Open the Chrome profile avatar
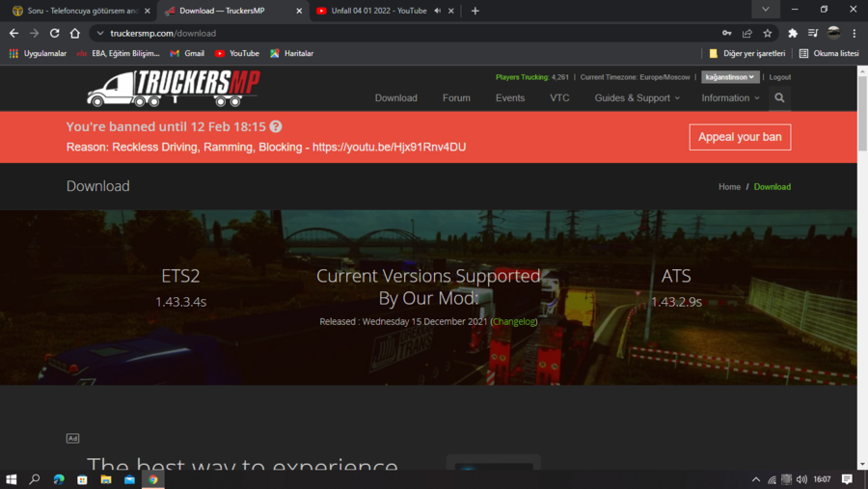 pyautogui.click(x=833, y=33)
